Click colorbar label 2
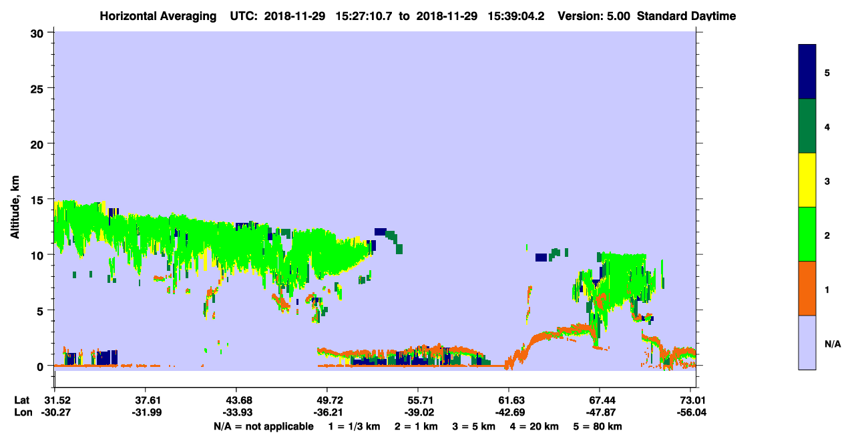This screenshot has width=868, height=445. [x=827, y=236]
